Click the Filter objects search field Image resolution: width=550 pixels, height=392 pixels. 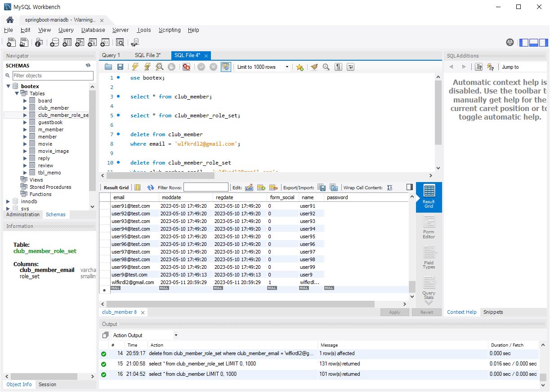click(x=53, y=76)
